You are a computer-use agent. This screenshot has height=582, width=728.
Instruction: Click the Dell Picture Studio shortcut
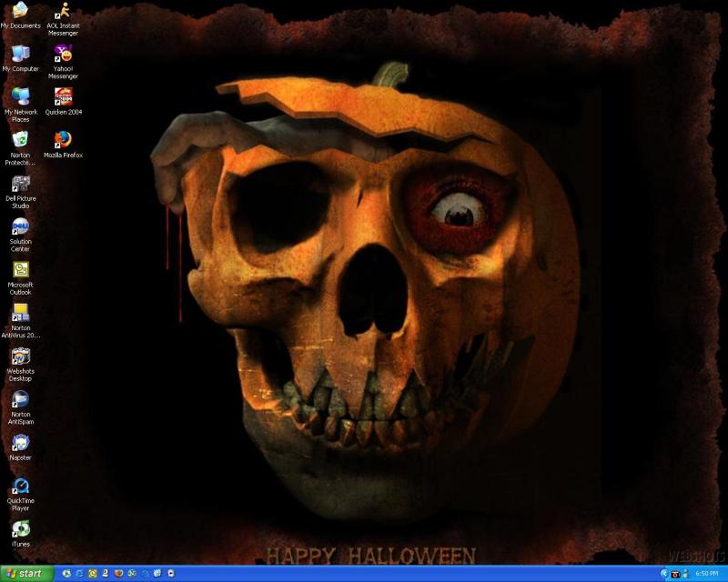(20, 184)
